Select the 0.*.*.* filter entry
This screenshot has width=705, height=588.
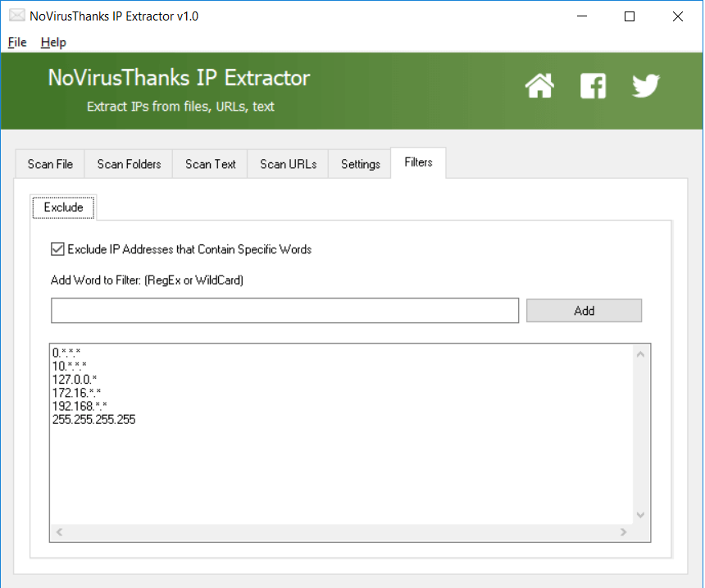(x=66, y=353)
